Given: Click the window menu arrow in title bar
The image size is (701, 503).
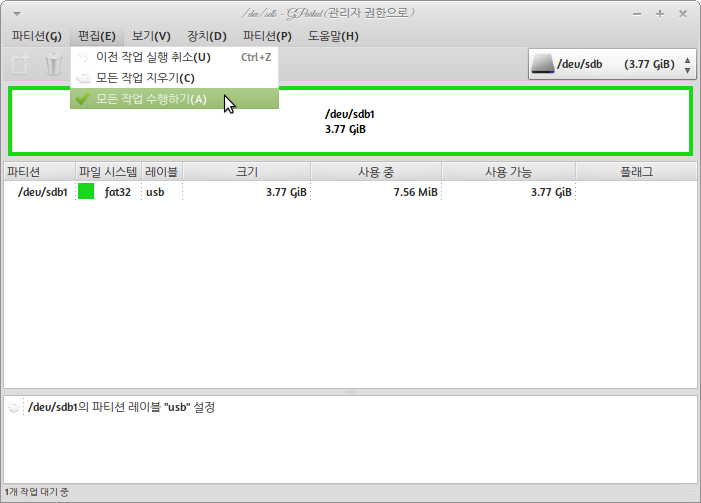Looking at the screenshot, I should coord(17,14).
